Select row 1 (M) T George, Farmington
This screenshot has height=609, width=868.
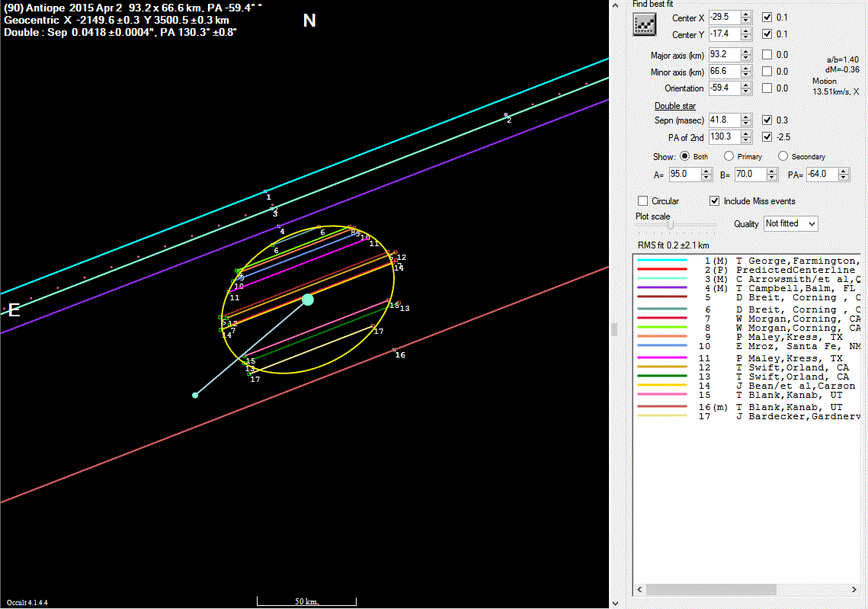click(x=747, y=261)
